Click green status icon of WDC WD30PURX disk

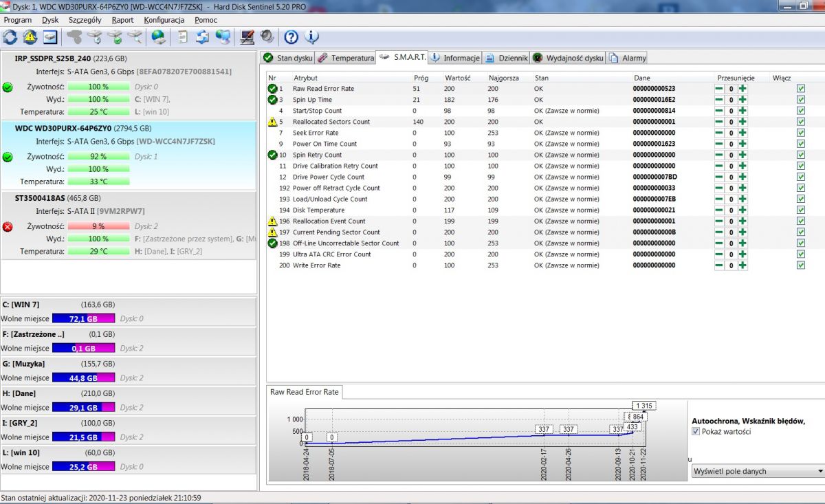(x=8, y=157)
